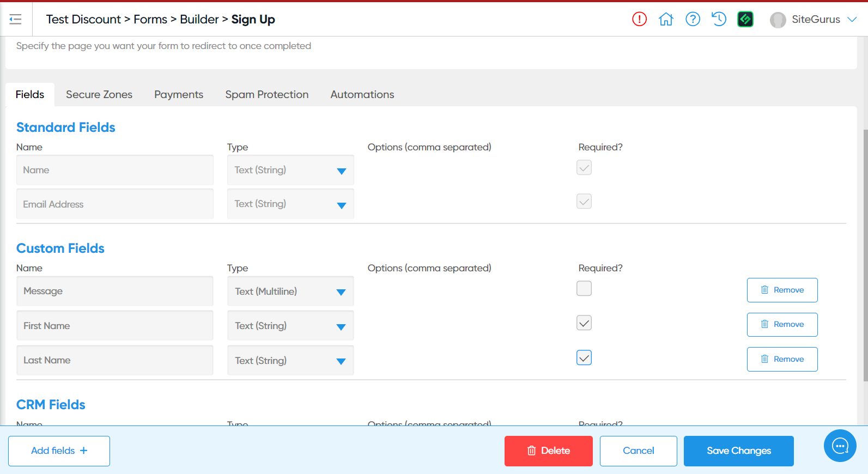Click the Save Changes button
868x474 pixels.
738,451
